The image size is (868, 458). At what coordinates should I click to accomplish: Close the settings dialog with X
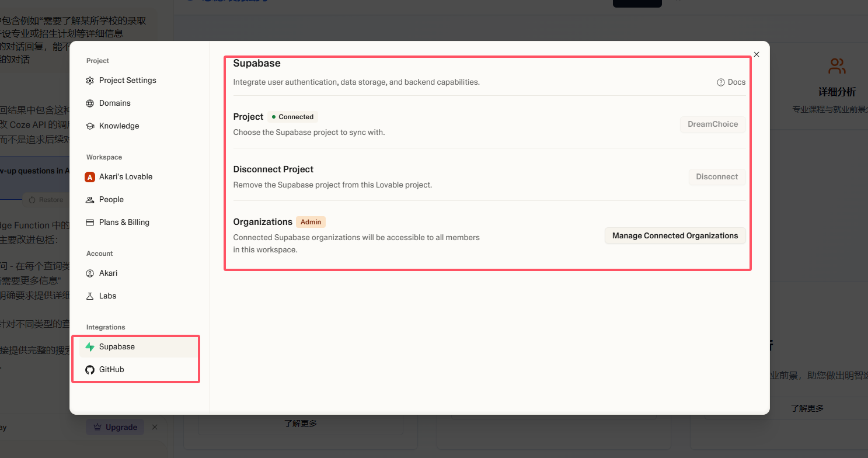757,54
